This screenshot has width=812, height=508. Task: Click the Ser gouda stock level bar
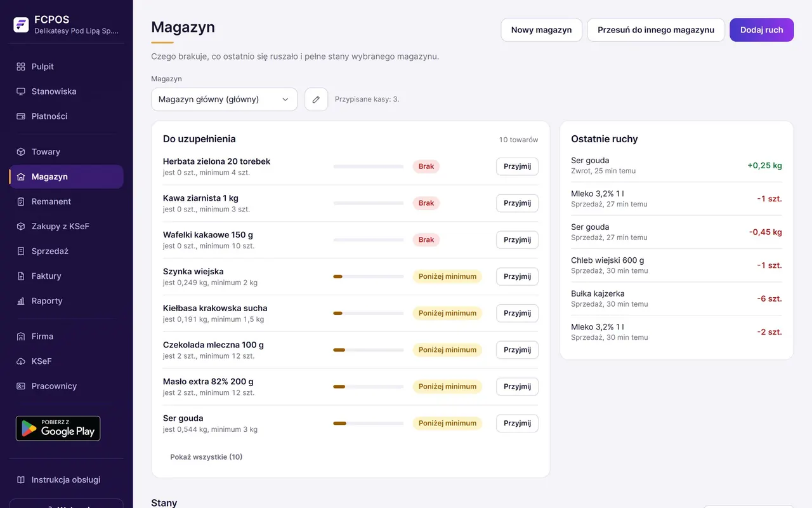click(369, 423)
